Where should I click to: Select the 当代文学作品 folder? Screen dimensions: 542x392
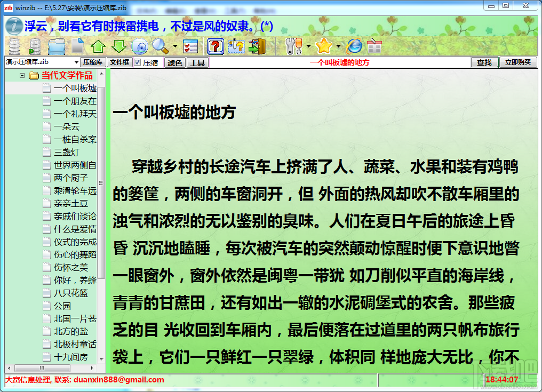click(67, 75)
